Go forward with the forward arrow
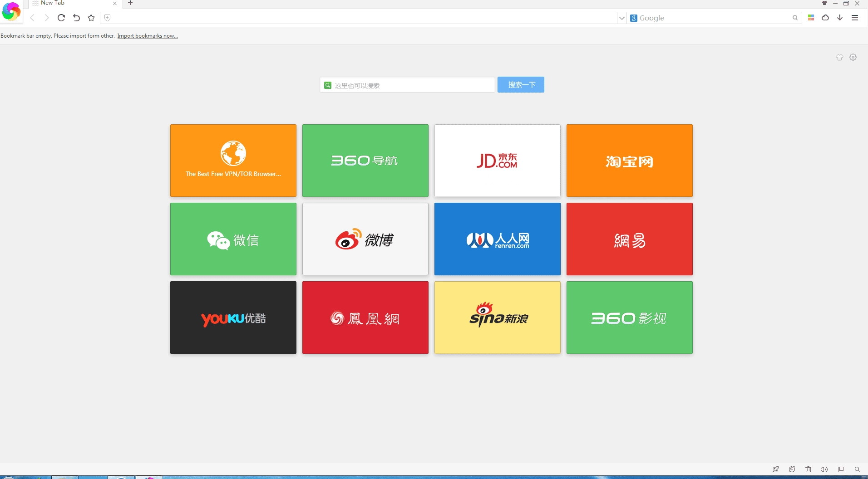The width and height of the screenshot is (868, 479). (46, 18)
